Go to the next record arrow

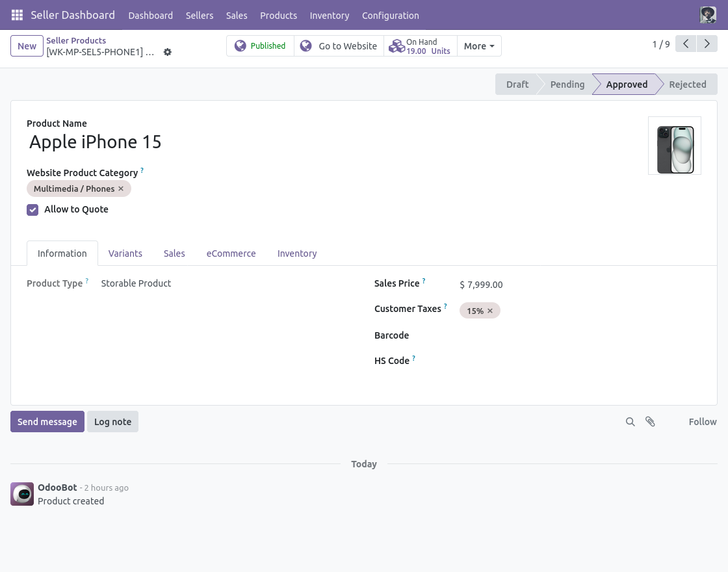707,44
